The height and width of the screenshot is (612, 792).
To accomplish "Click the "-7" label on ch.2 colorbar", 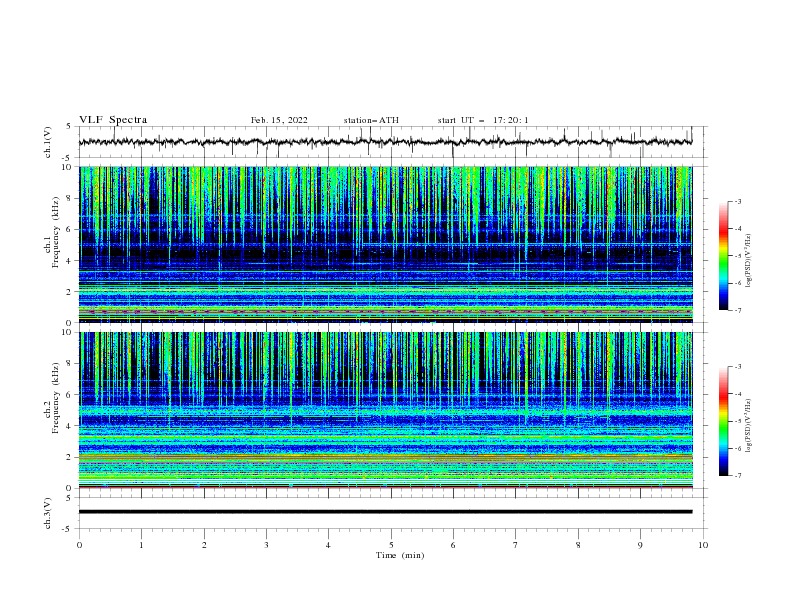I will coord(738,476).
